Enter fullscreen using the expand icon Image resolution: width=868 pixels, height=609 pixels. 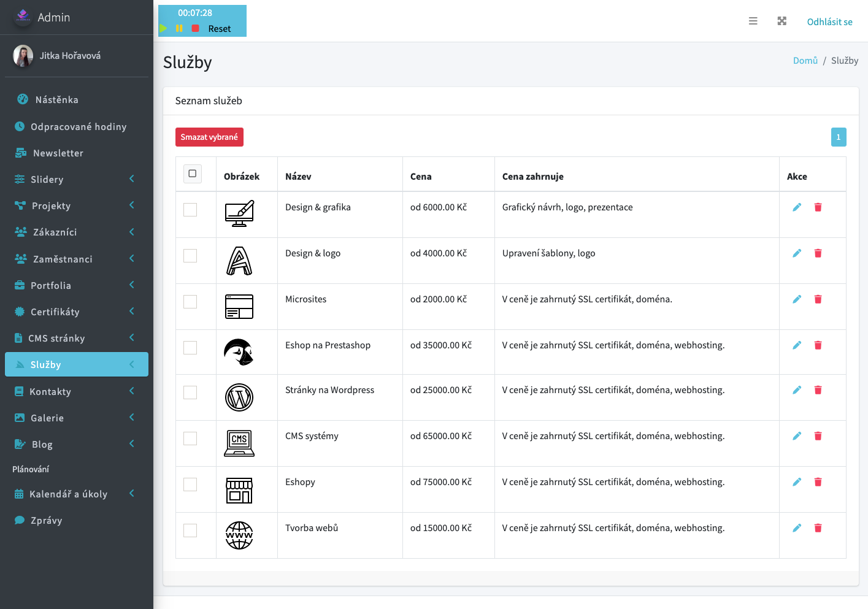coord(782,21)
